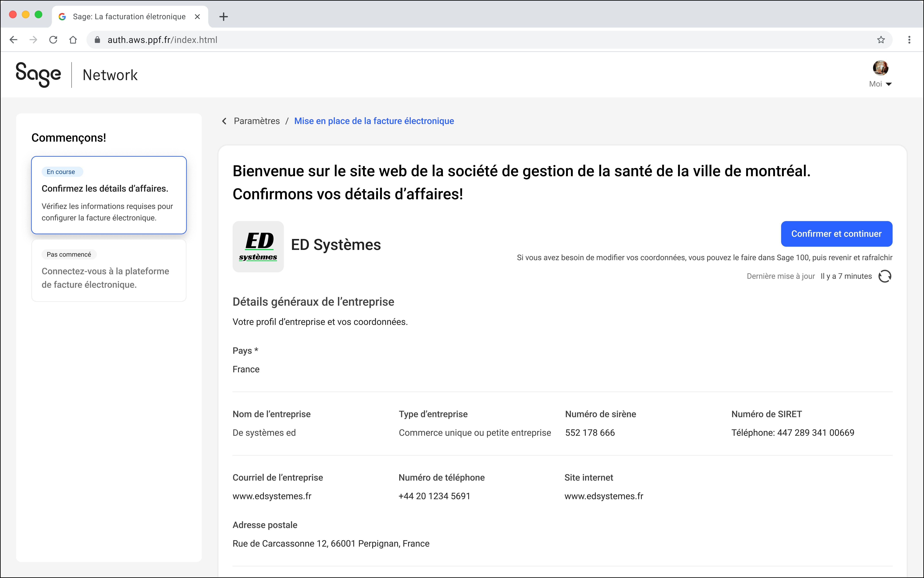Click the padlock site info icon
This screenshot has width=924, height=578.
[x=98, y=40]
